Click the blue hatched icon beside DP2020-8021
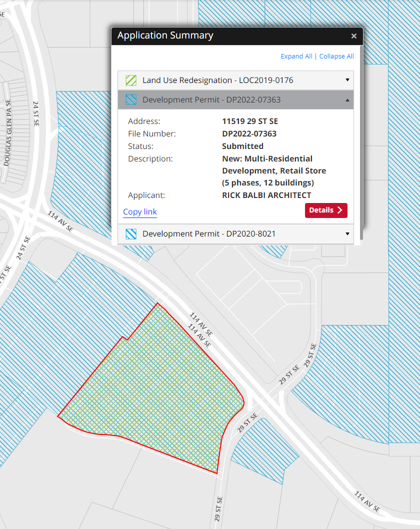Viewport: 420px width, 529px height. 131,233
